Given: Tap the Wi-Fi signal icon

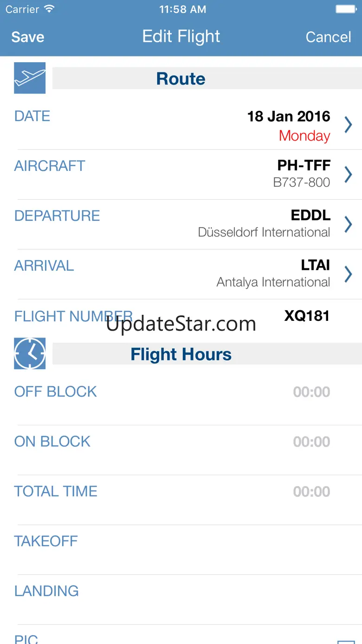Looking at the screenshot, I should 49,9.
